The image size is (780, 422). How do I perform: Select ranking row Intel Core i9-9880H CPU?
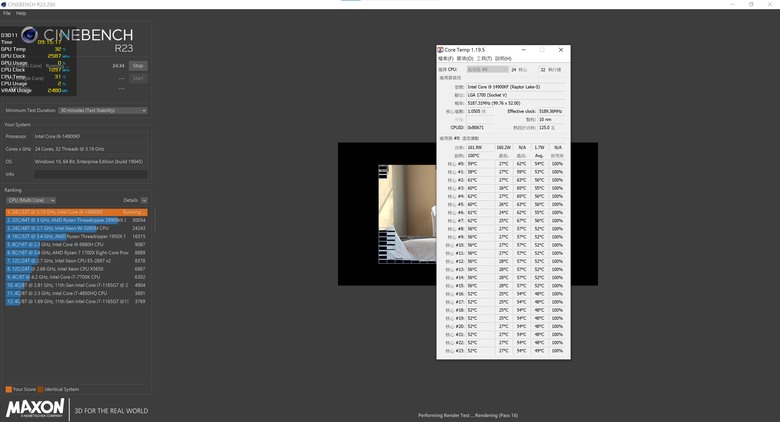click(x=77, y=244)
